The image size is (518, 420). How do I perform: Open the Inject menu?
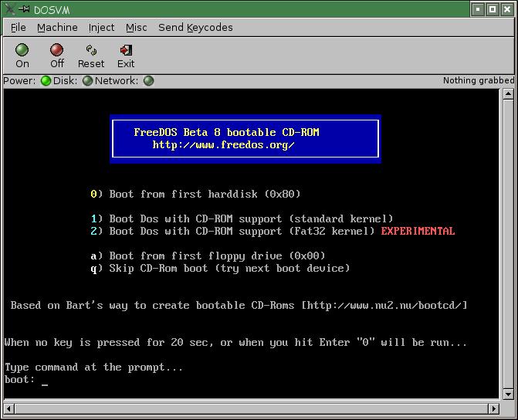tap(101, 28)
